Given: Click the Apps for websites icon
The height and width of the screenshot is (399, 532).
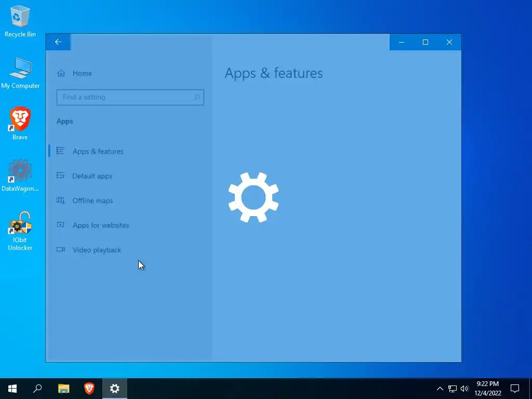Looking at the screenshot, I should point(60,225).
